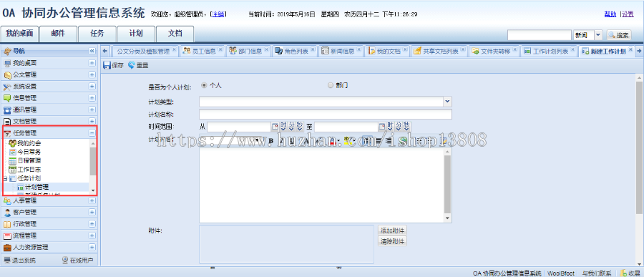Expand the 公文管理 section with its plus button
This screenshot has height=277, width=644.
pos(92,75)
